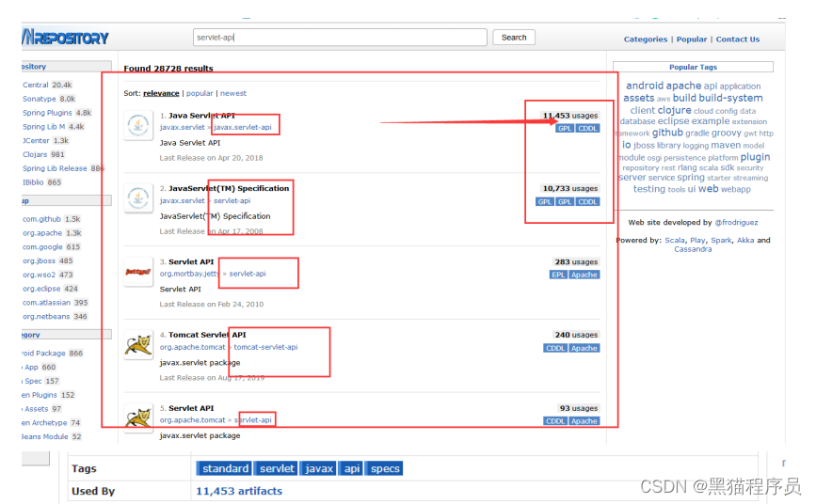The height and width of the screenshot is (504, 816).
Task: Filter by Central repository
Action: 36,85
